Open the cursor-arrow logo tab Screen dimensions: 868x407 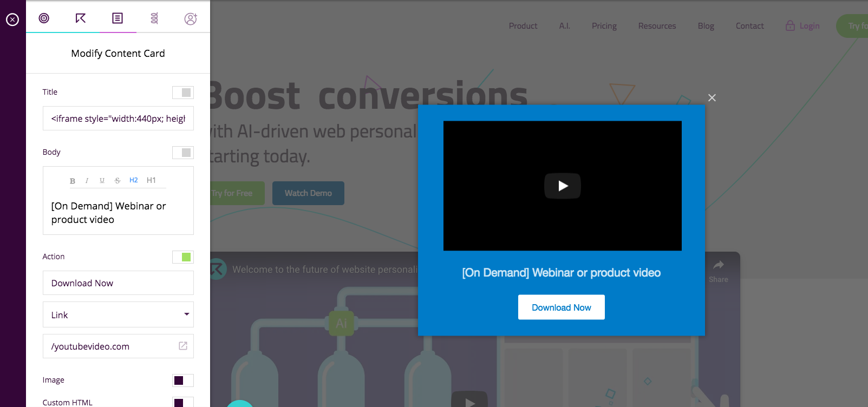81,18
